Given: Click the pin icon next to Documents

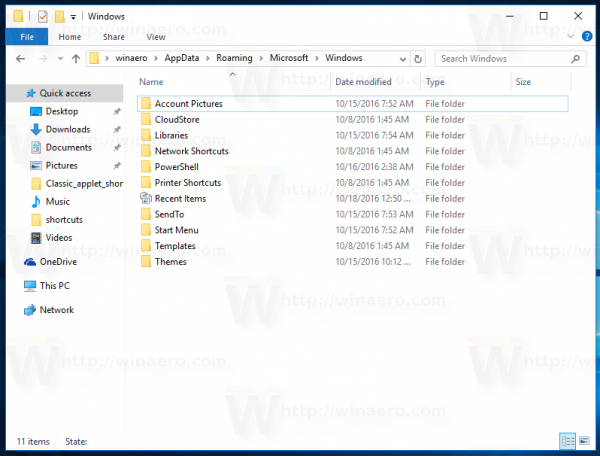Looking at the screenshot, I should click(117, 148).
